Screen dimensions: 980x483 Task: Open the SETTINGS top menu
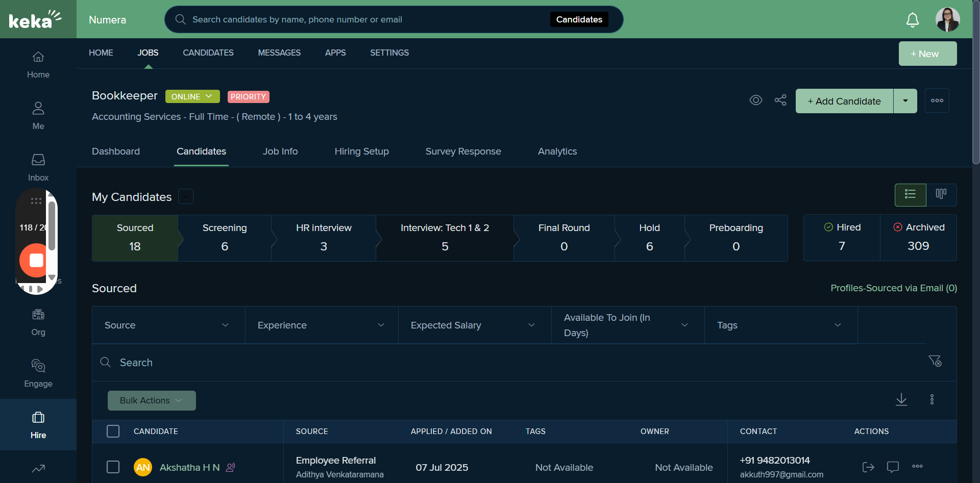coord(389,53)
